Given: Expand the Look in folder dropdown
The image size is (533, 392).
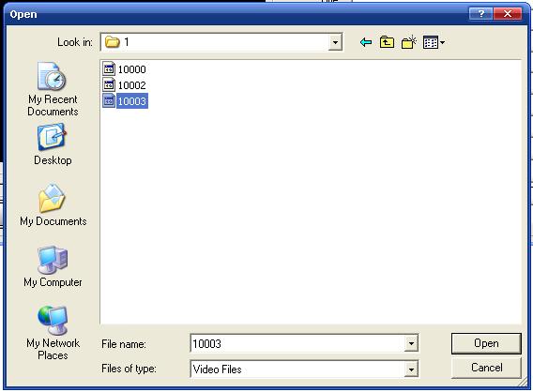Looking at the screenshot, I should [335, 42].
